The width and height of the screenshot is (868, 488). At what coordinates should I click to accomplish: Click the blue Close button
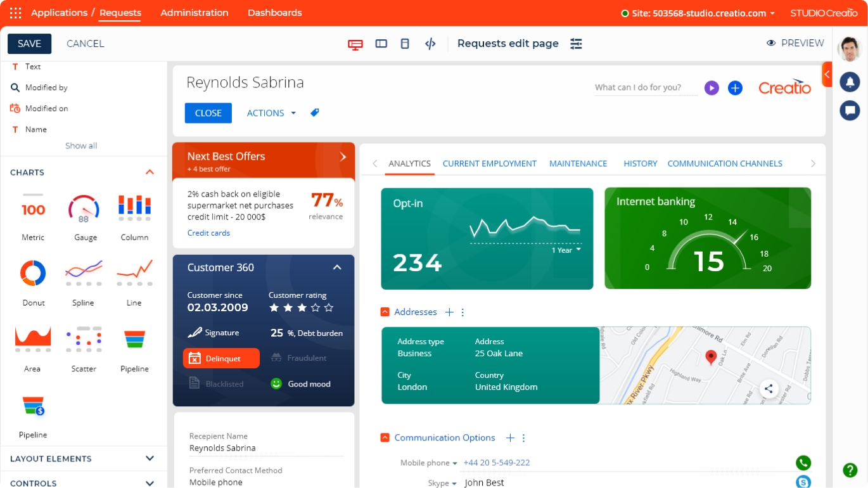[x=208, y=113]
